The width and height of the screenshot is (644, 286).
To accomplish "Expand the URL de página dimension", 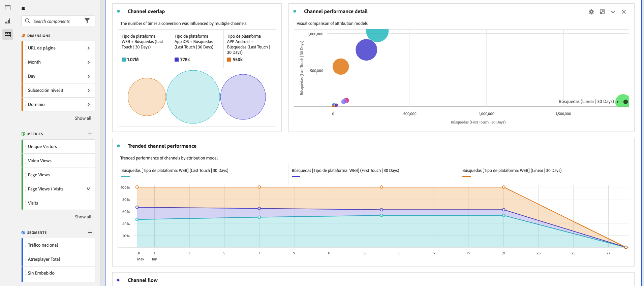I will [x=89, y=48].
